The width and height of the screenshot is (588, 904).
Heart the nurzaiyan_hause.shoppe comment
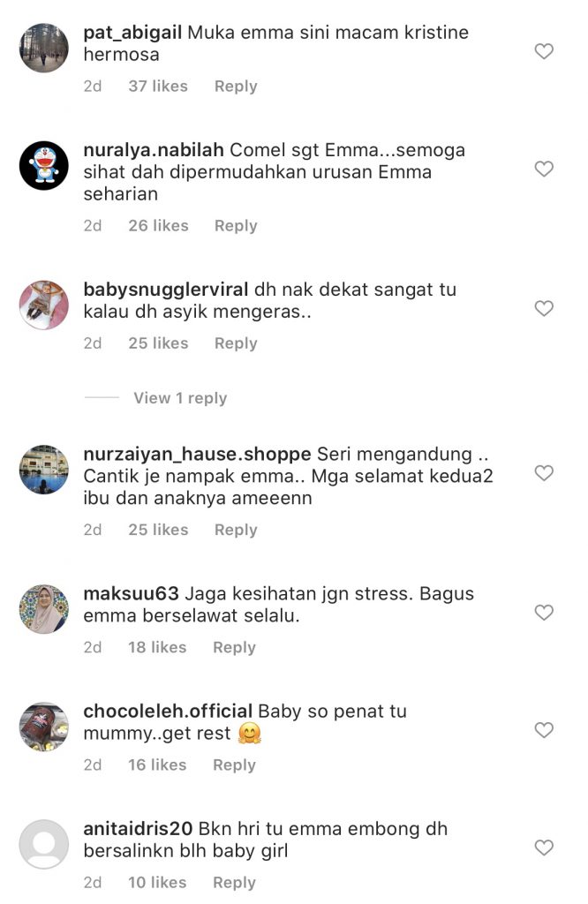click(544, 473)
